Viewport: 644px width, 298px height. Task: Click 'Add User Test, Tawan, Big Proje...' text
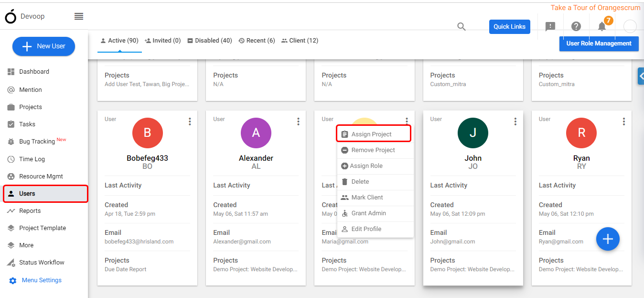[x=147, y=84]
